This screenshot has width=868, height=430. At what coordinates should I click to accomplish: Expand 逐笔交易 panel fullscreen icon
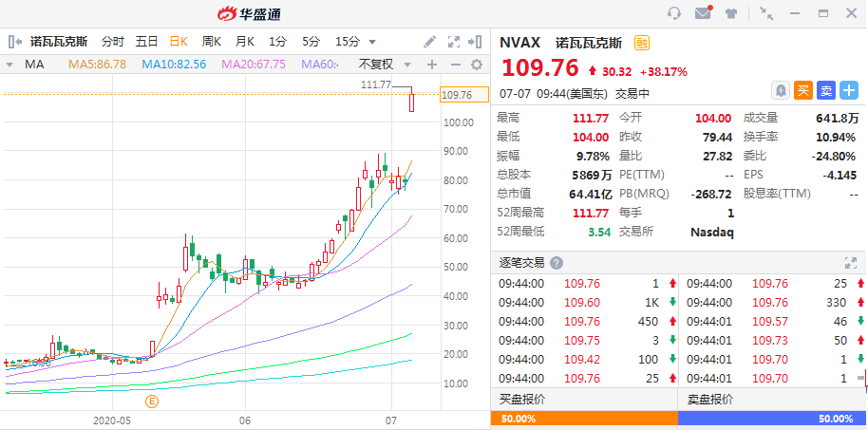pos(850,263)
